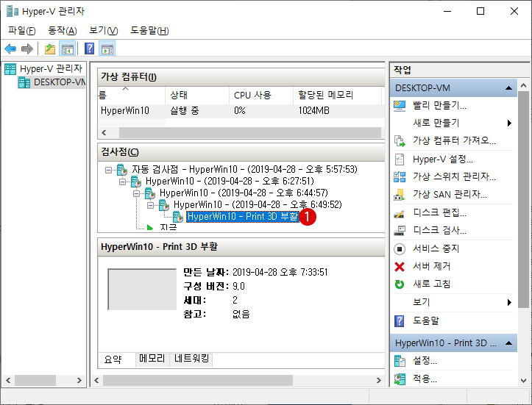Collapse the HyperWin10 - Print 3D actions section
The width and height of the screenshot is (532, 405).
click(508, 343)
